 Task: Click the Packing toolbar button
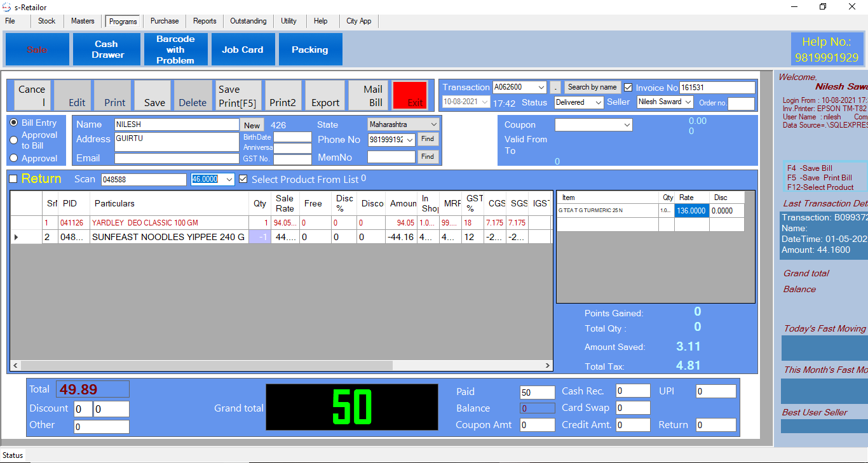309,50
